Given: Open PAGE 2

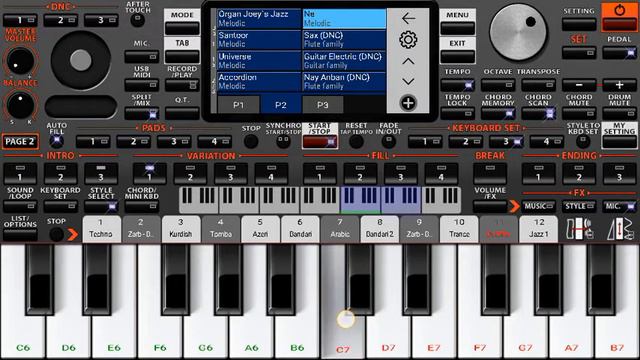Looking at the screenshot, I should point(20,142).
